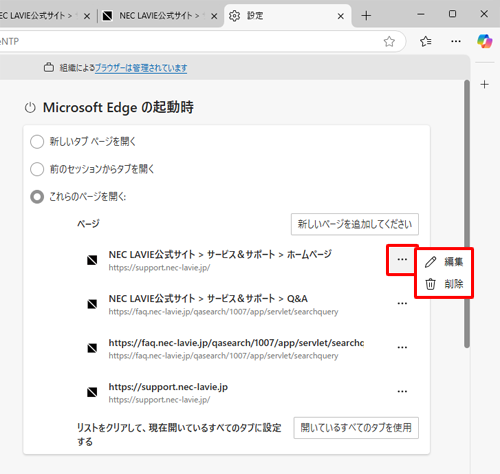Image resolution: width=500 pixels, height=474 pixels.
Task: Click NEC favicon of ホームページ entry
Action: [92, 260]
